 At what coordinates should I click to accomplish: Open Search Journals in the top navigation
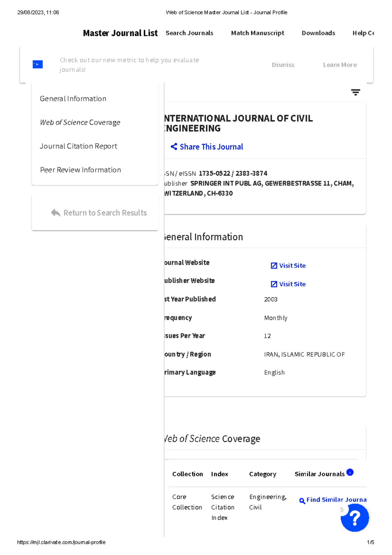[189, 33]
